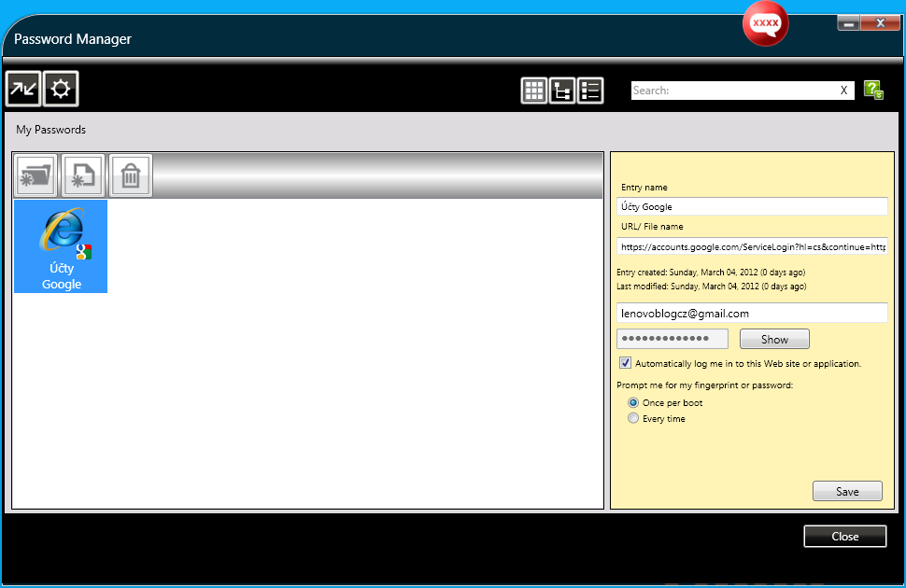
Task: Toggle automatic login checkbox
Action: point(625,363)
